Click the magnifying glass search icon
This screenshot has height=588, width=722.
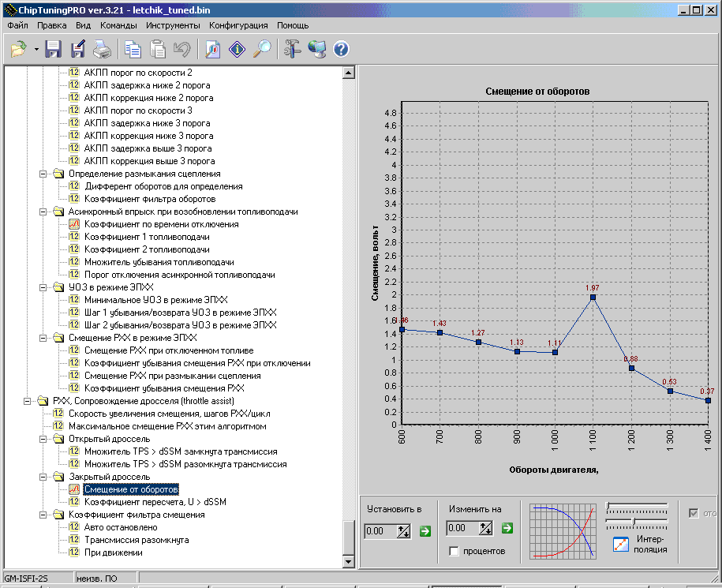click(x=262, y=50)
